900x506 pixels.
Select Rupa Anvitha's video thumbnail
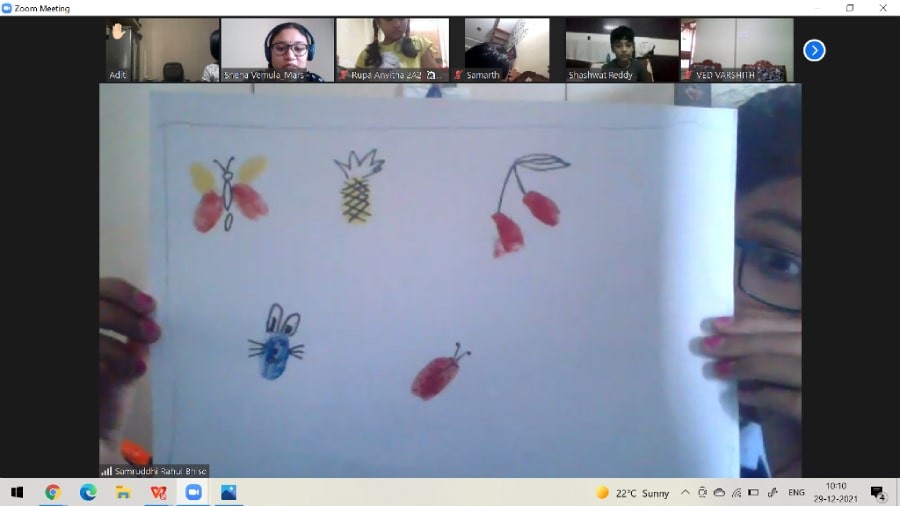pyautogui.click(x=392, y=49)
